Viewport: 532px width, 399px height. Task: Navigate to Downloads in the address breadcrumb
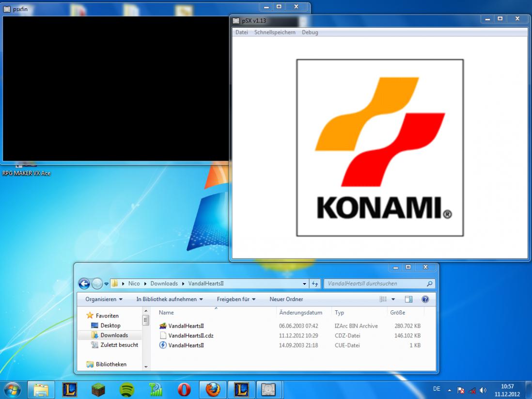[164, 284]
